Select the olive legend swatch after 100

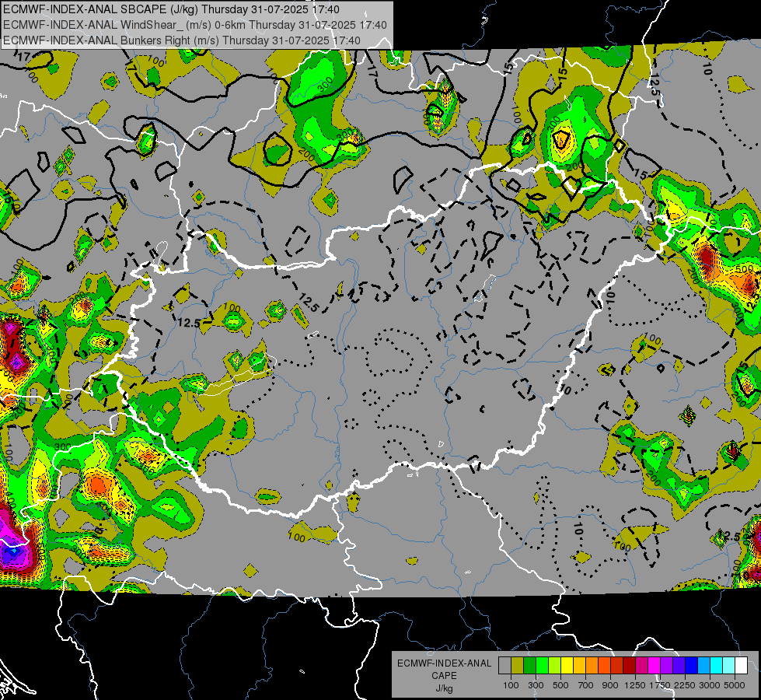[518, 666]
